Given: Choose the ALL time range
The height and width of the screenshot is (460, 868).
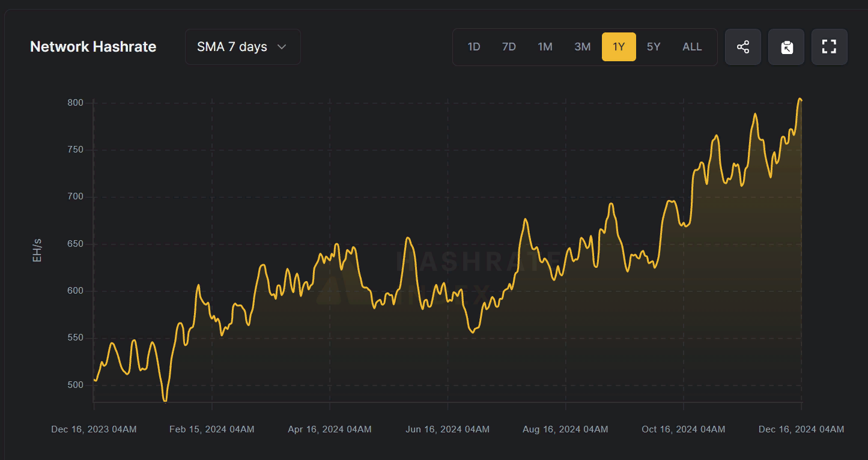Looking at the screenshot, I should (692, 47).
